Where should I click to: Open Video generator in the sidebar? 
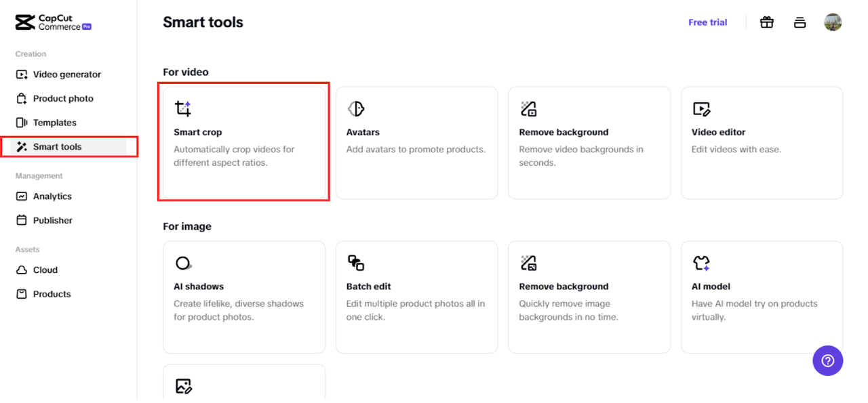coord(66,75)
